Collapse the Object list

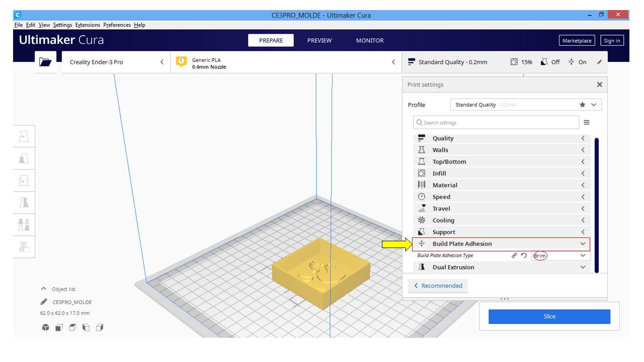tap(58, 289)
